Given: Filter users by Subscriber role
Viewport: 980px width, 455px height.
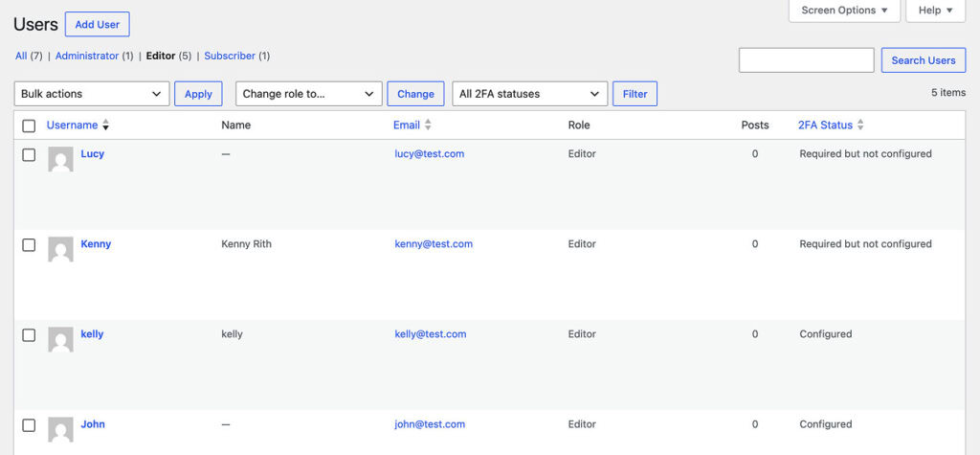Looking at the screenshot, I should click(230, 56).
